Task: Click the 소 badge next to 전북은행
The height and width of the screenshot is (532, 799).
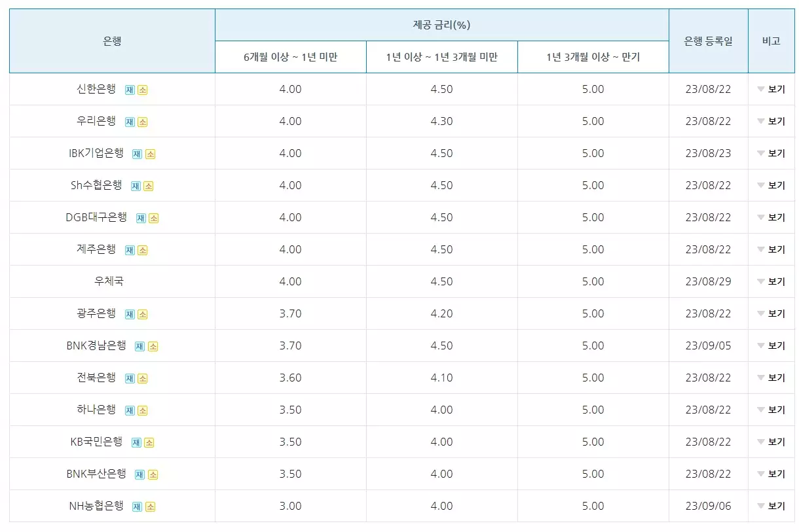Action: [x=143, y=378]
